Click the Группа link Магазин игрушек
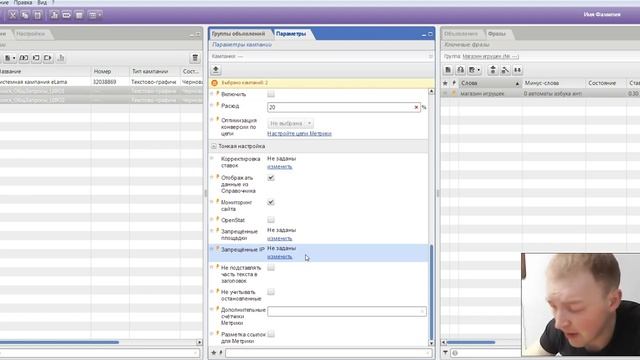The width and height of the screenshot is (640, 360). click(x=491, y=56)
